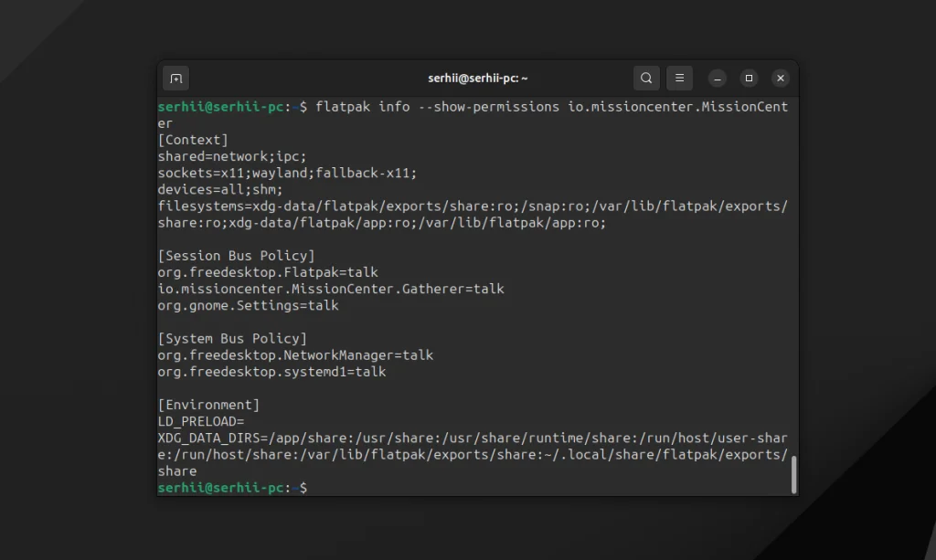Viewport: 936px width, 560px height.
Task: Close the terminal window
Action: point(780,79)
